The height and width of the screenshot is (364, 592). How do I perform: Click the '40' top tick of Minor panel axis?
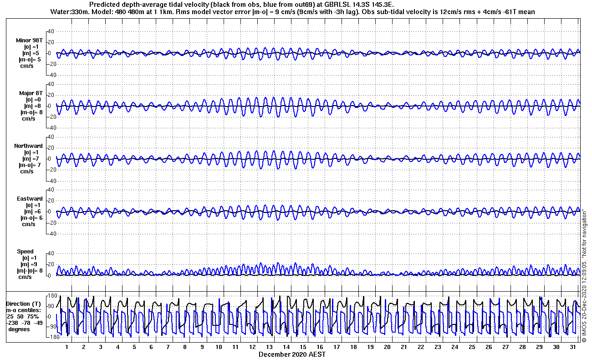pyautogui.click(x=51, y=31)
